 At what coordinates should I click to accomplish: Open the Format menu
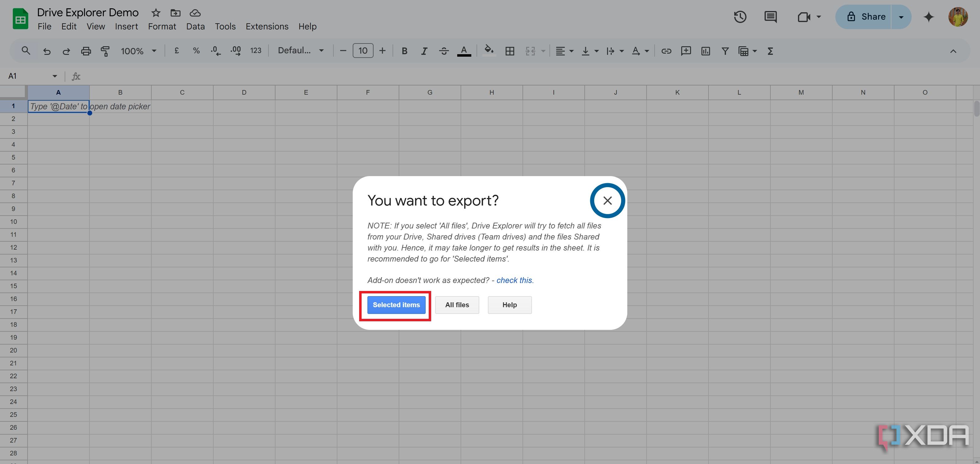(x=162, y=26)
